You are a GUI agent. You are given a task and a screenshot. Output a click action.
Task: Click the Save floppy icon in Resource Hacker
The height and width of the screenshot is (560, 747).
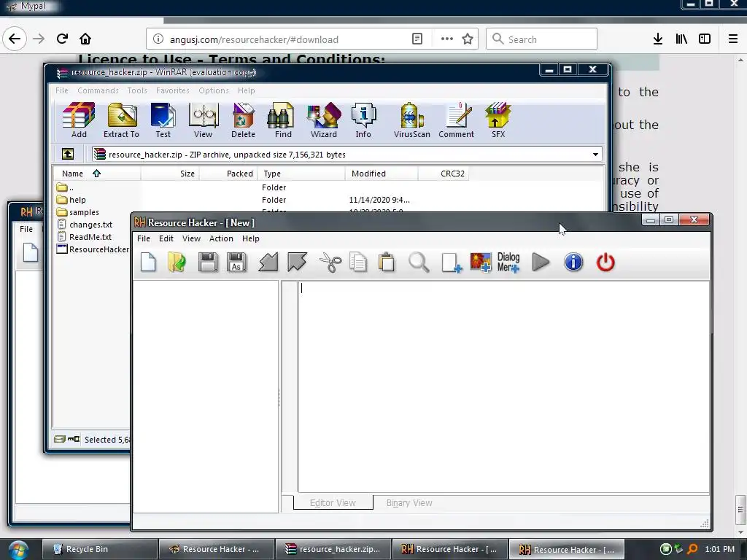click(x=208, y=262)
